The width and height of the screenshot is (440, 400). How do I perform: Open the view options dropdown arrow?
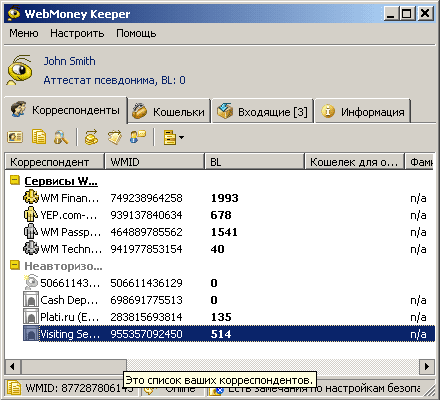click(x=181, y=137)
